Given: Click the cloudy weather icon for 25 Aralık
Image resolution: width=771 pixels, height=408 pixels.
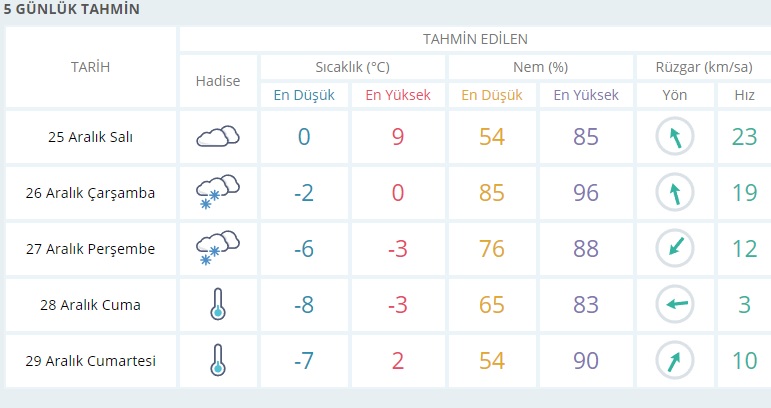Looking at the screenshot, I should pyautogui.click(x=218, y=137).
